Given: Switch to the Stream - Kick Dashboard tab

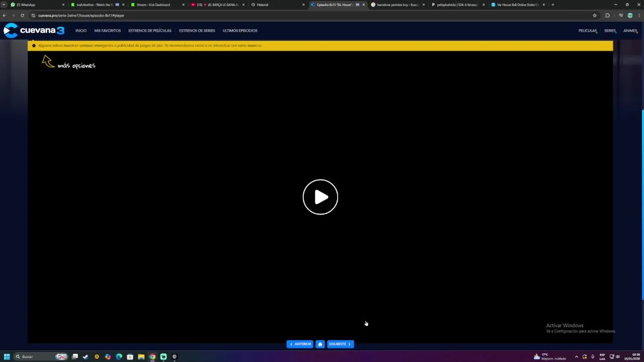Looking at the screenshot, I should [x=156, y=5].
